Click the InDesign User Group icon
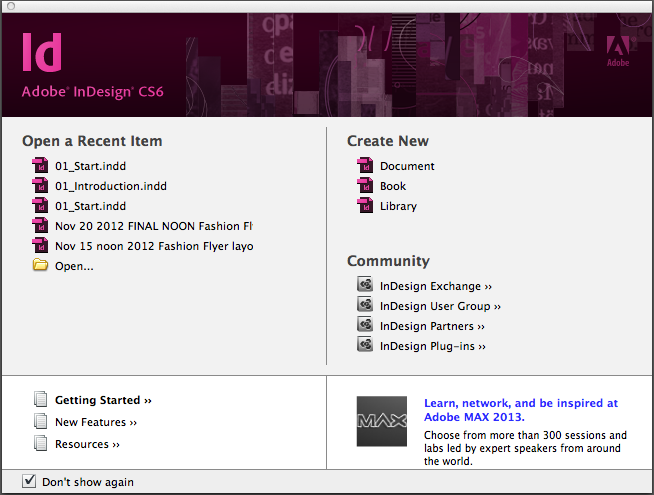 click(x=365, y=305)
